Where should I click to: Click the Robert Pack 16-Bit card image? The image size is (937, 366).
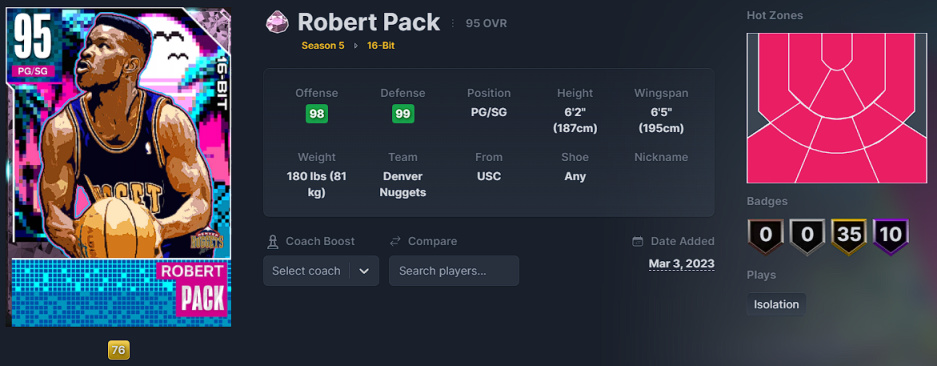pos(118,167)
